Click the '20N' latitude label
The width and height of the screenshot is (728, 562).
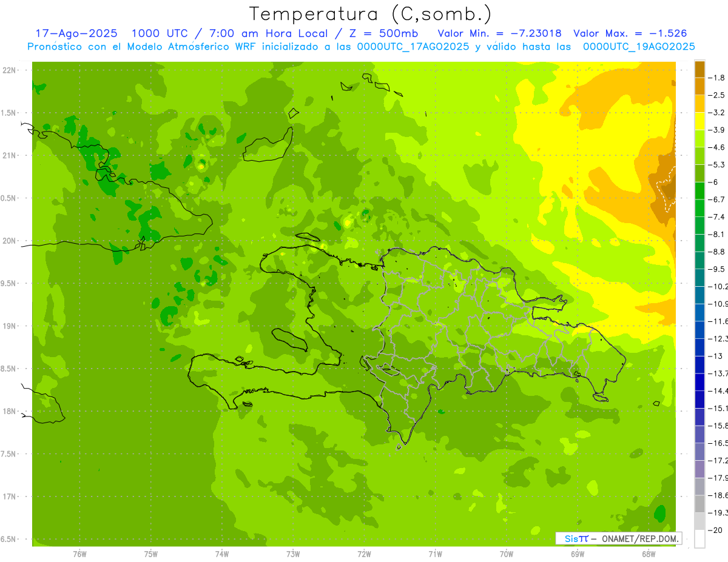tap(9, 241)
